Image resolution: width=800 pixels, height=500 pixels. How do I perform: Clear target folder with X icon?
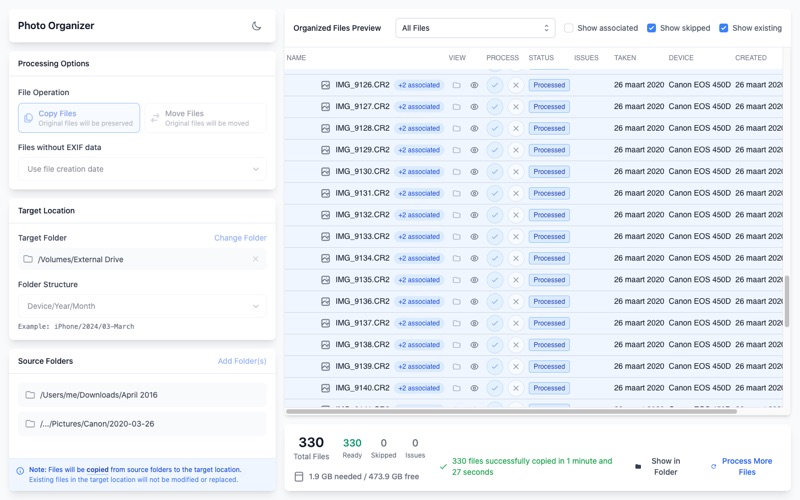click(256, 259)
